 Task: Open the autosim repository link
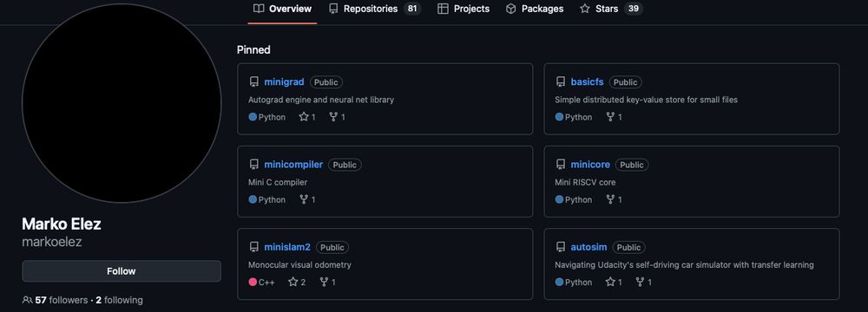click(x=589, y=247)
